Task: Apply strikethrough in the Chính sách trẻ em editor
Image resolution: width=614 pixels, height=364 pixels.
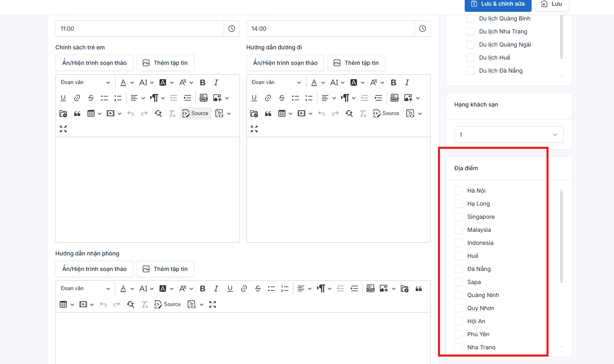Action: coord(91,98)
